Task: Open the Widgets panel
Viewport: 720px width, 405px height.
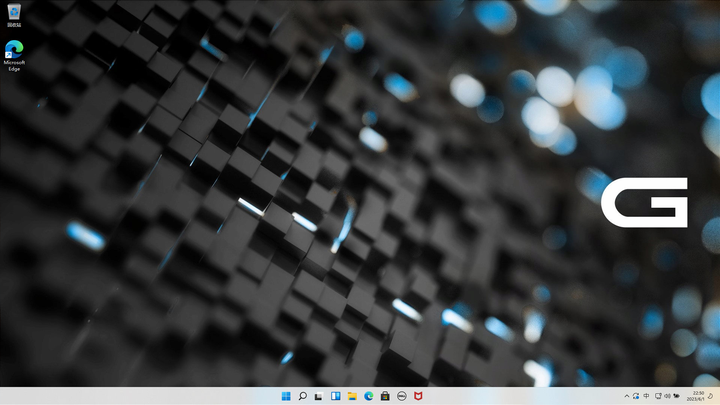Action: click(x=336, y=396)
